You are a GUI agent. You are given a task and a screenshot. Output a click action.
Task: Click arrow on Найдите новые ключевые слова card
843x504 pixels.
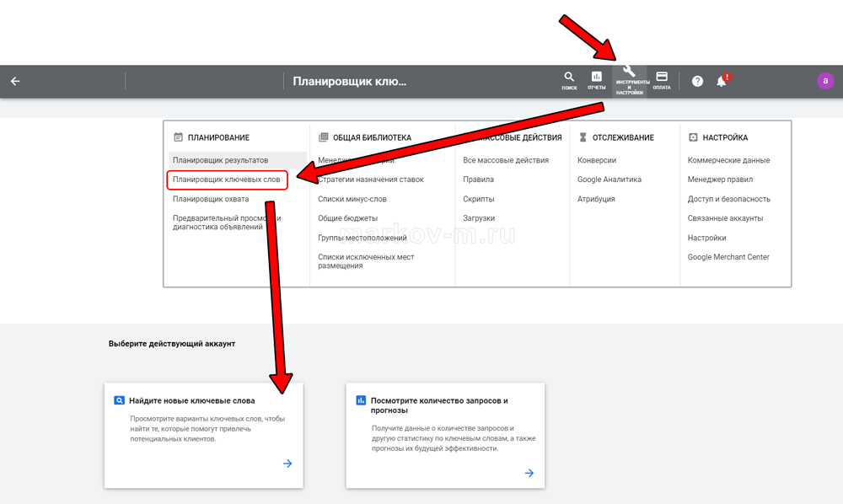(x=287, y=464)
